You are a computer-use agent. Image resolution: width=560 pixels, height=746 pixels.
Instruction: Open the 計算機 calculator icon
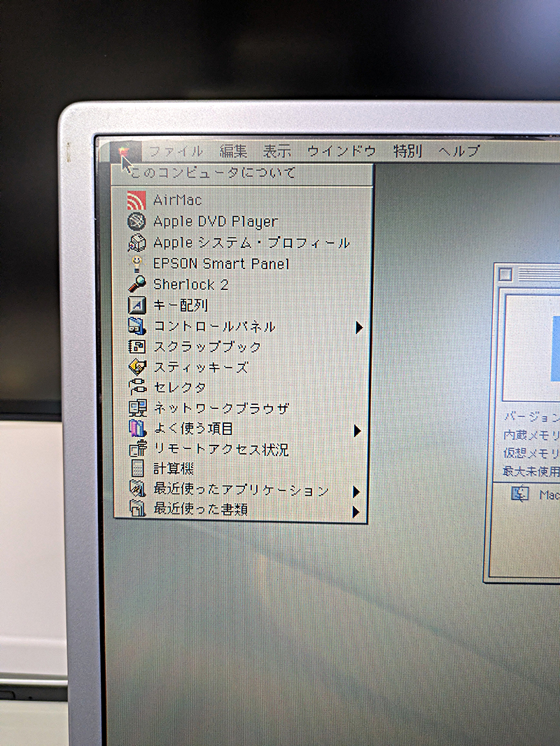[x=137, y=469]
